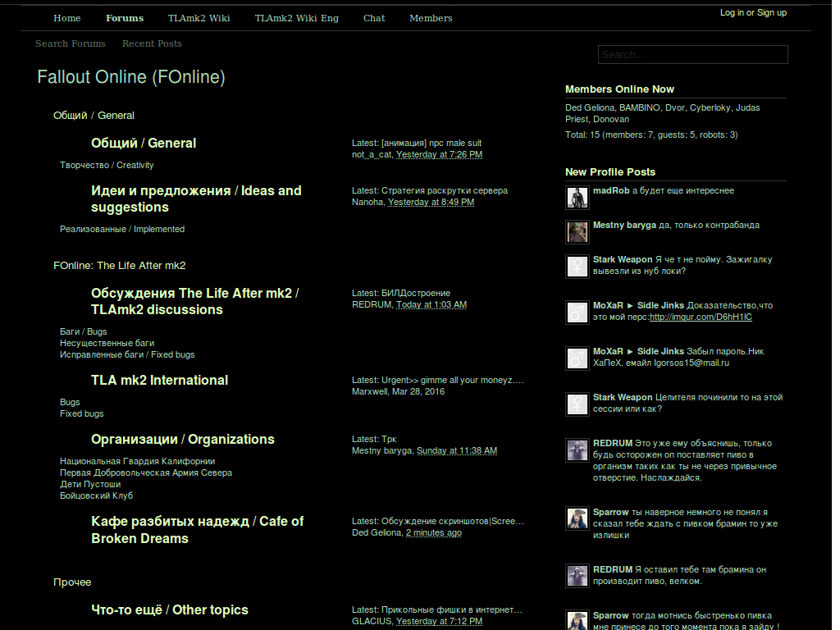Open latest thread Обсуждение скриншотов

pyautogui.click(x=453, y=521)
